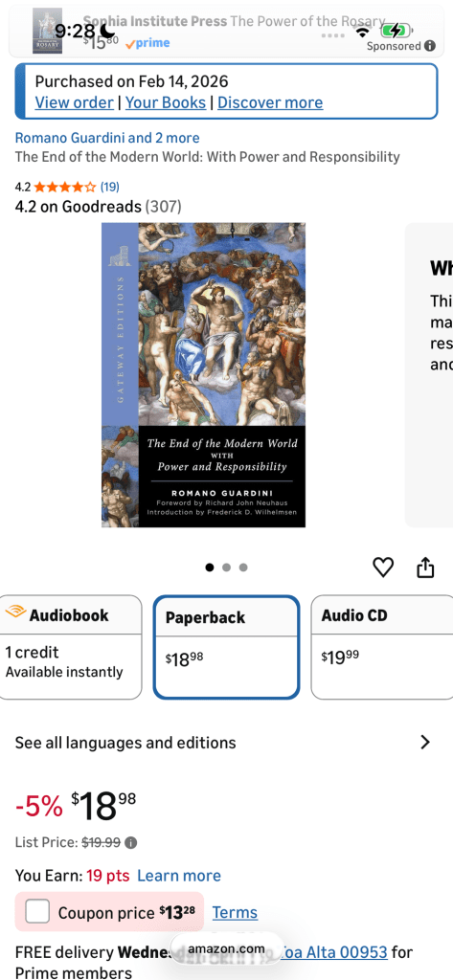Tap the book cover image

point(203,375)
